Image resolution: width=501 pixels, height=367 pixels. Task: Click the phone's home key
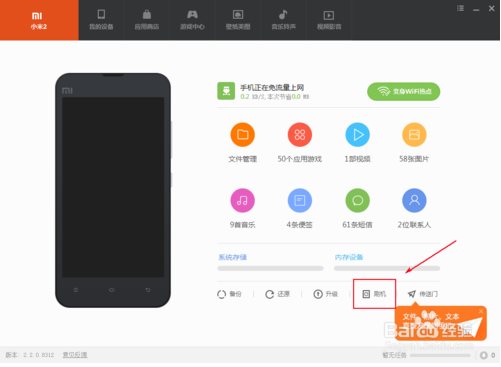point(112,290)
